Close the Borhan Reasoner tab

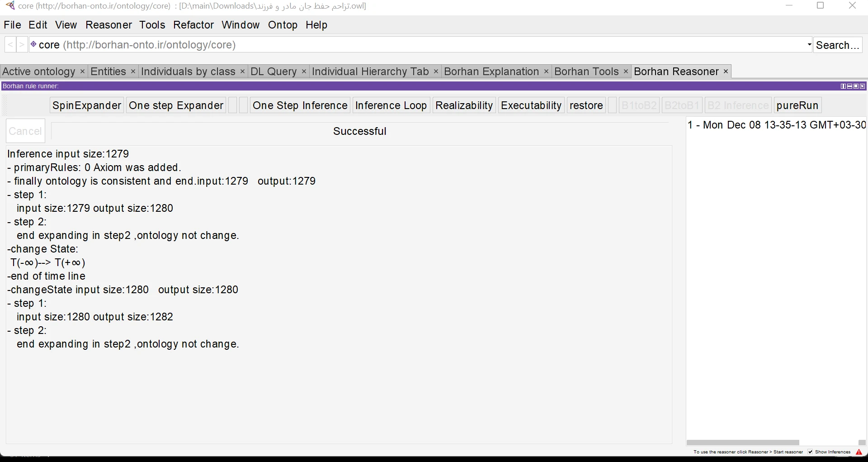[725, 71]
